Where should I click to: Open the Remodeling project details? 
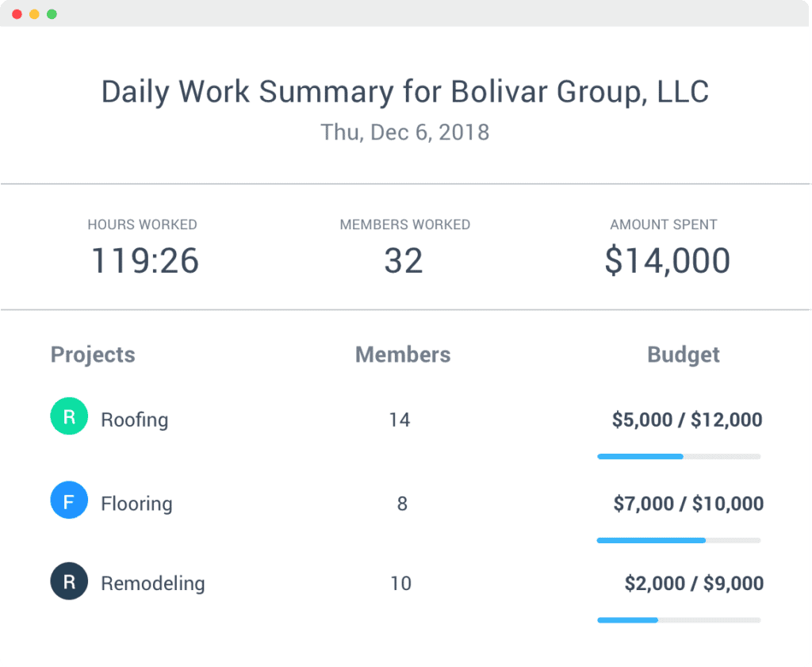tap(152, 583)
